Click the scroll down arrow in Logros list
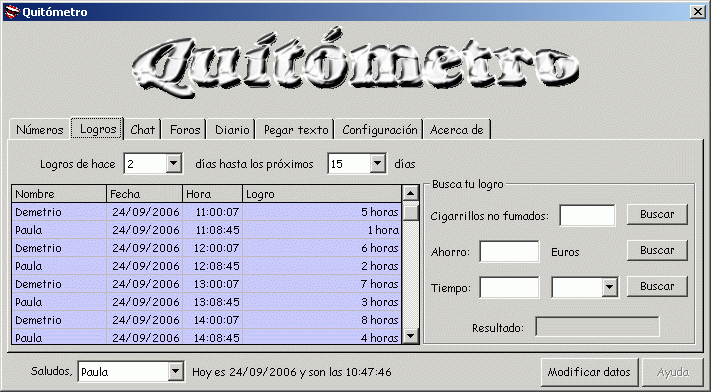 pyautogui.click(x=410, y=336)
